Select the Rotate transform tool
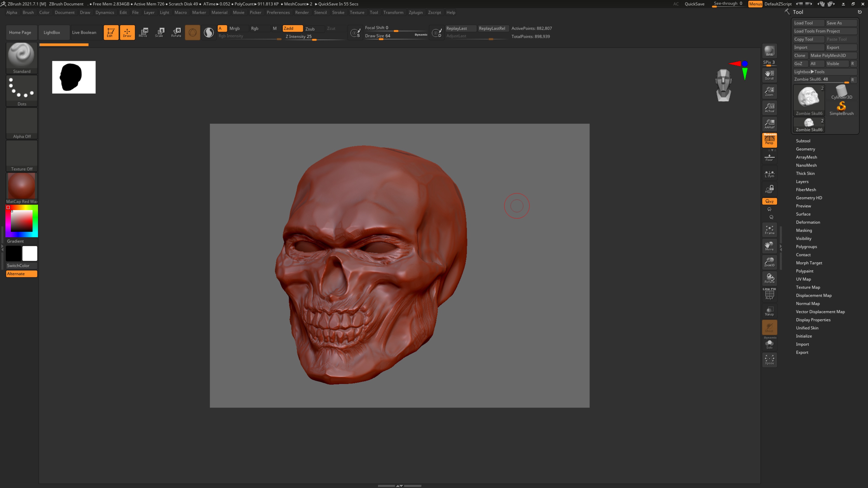Screen dimensions: 868x488 (176, 32)
